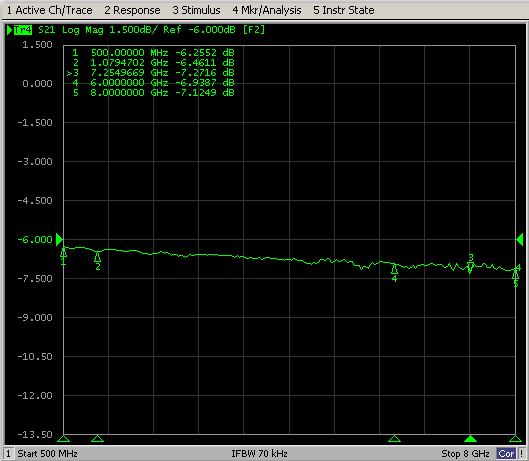Open the 1 Active Ch/Trace menu
Screen dimensions: 529x461
pyautogui.click(x=49, y=10)
